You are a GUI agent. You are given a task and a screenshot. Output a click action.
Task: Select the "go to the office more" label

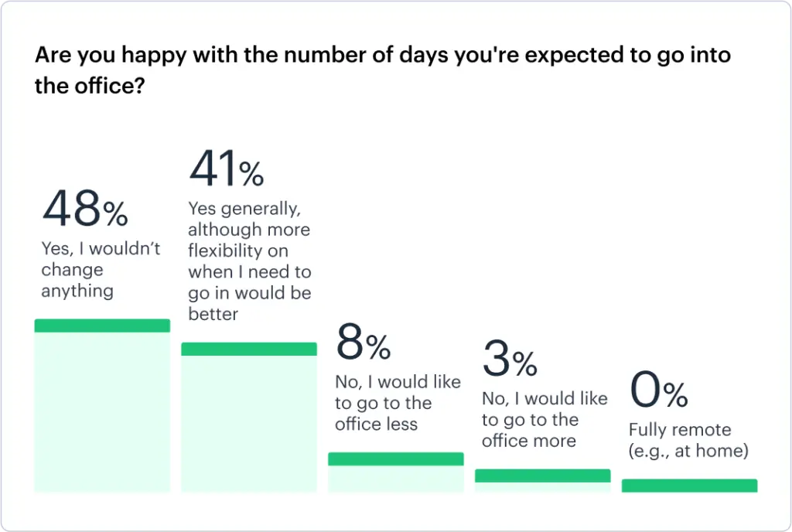click(x=544, y=419)
